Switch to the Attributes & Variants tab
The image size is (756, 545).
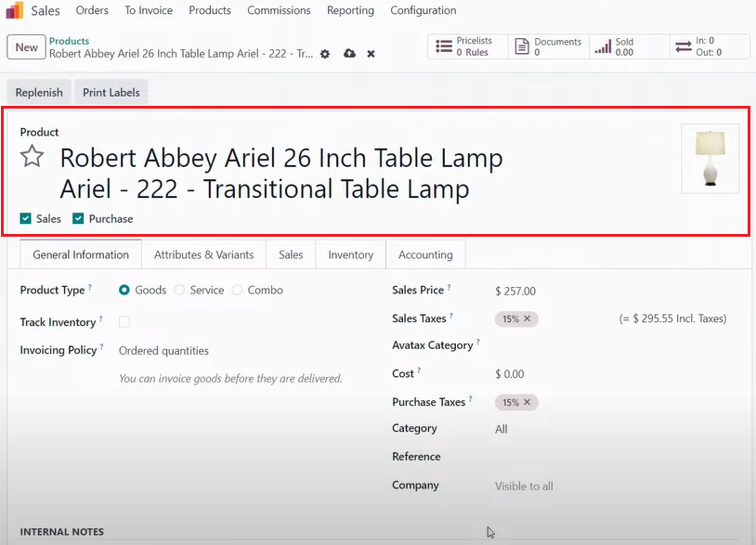click(204, 254)
